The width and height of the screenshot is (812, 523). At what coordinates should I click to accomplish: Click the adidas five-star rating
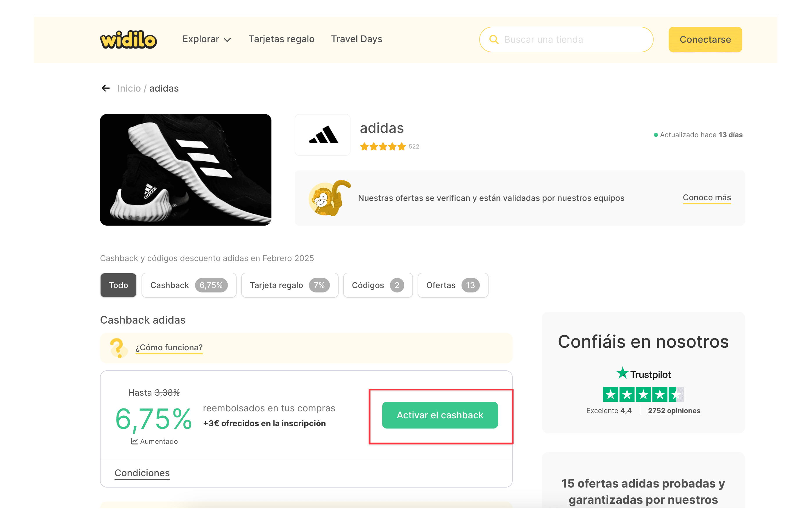pyautogui.click(x=382, y=147)
